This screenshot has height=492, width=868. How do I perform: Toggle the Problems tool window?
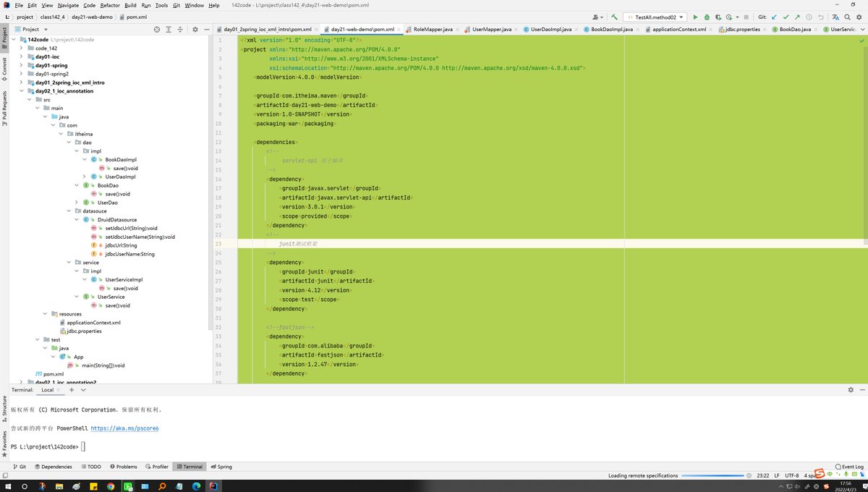click(123, 467)
